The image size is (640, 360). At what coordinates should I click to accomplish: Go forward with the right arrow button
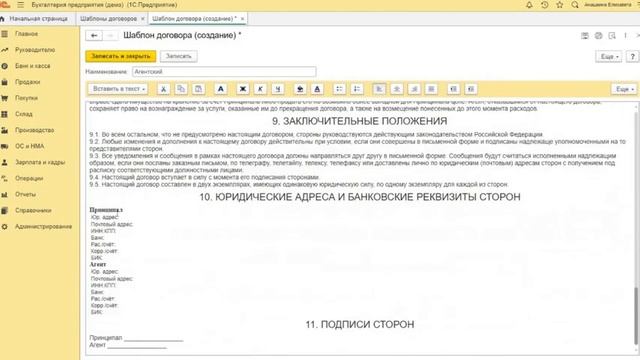tap(110, 36)
